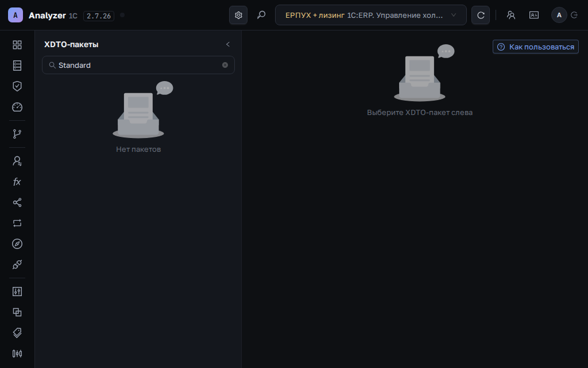Open the repeat loop icon in sidebar
The width and height of the screenshot is (588, 368).
17,223
